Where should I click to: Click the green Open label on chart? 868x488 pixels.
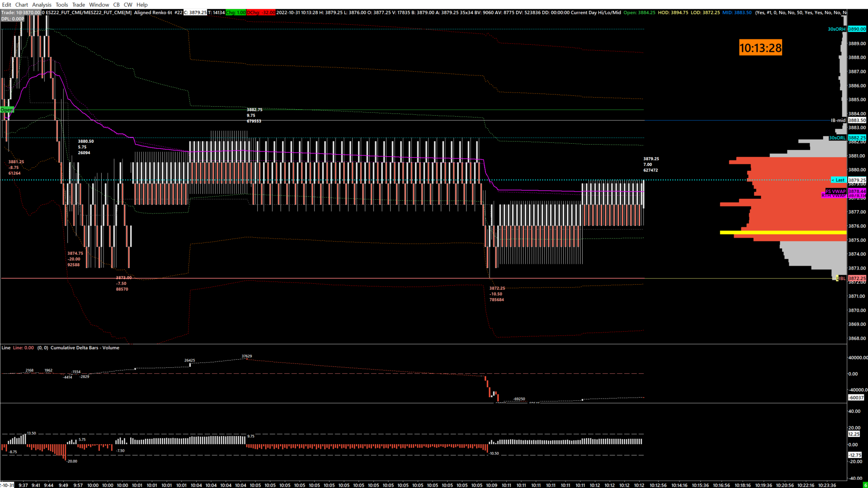pos(7,110)
